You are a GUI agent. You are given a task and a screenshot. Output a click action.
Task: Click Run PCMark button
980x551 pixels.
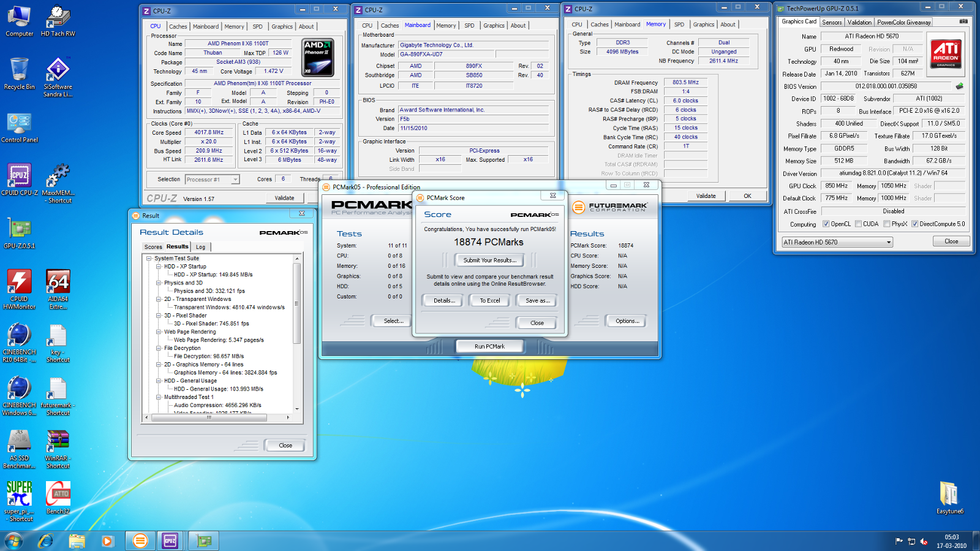pos(489,346)
